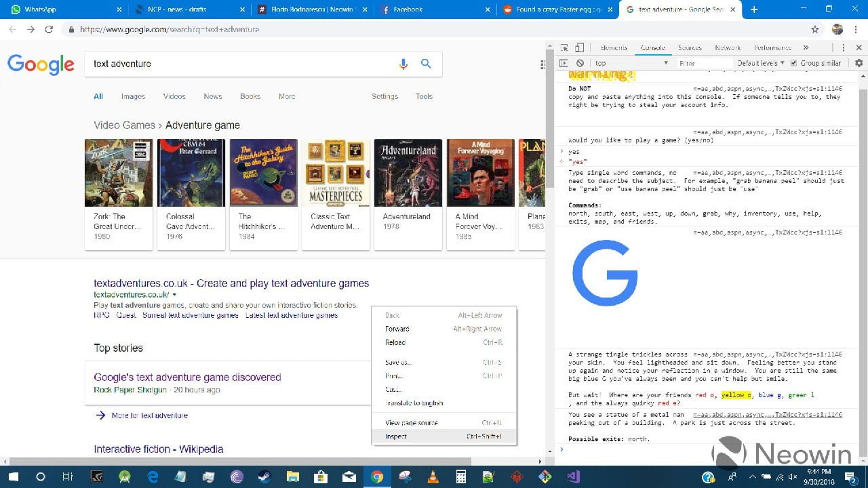Click the console Filter input field
Image resolution: width=868 pixels, height=488 pixels.
point(704,63)
